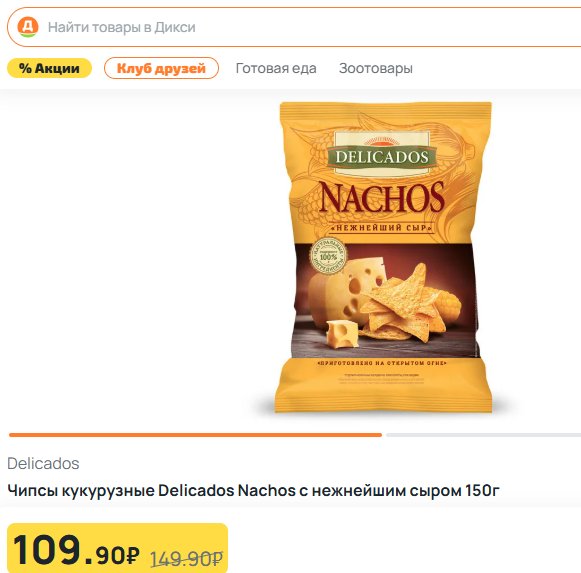Open the 'Delicados' brand link
The image size is (581, 573).
43,463
